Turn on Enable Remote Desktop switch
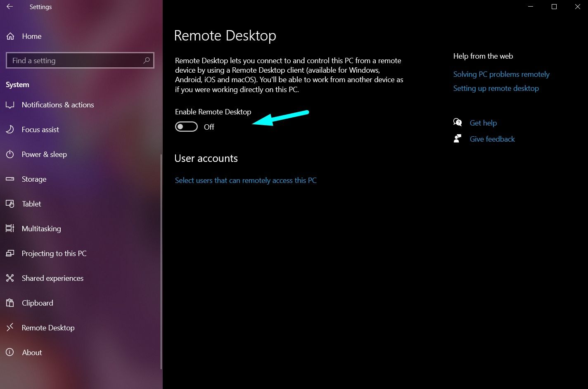The width and height of the screenshot is (588, 389). tap(186, 127)
